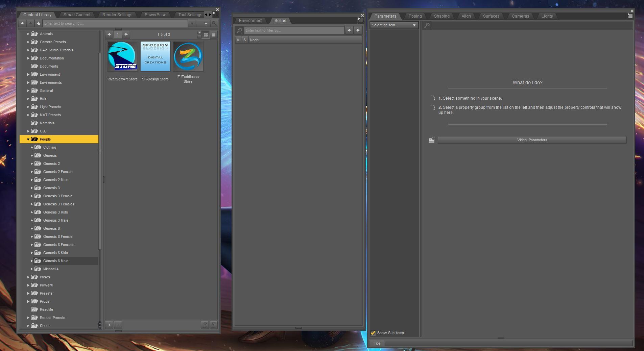Click the Node column header
This screenshot has height=351, width=644.
[x=305, y=40]
